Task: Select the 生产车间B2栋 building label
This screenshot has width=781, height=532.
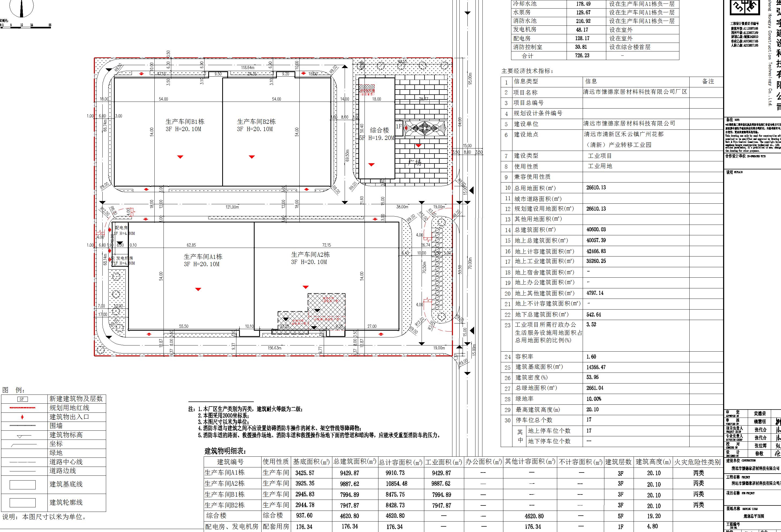Action: coord(256,125)
